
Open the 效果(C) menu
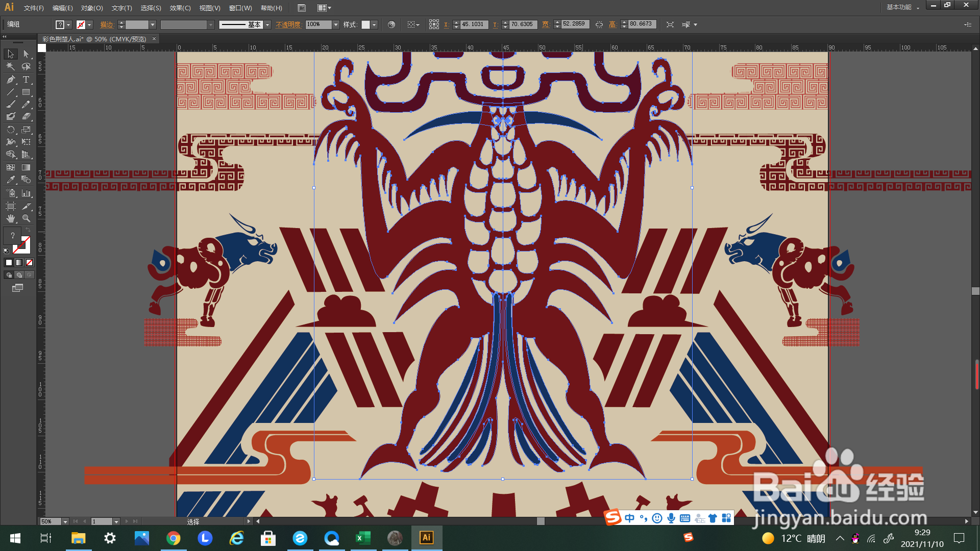pos(180,8)
